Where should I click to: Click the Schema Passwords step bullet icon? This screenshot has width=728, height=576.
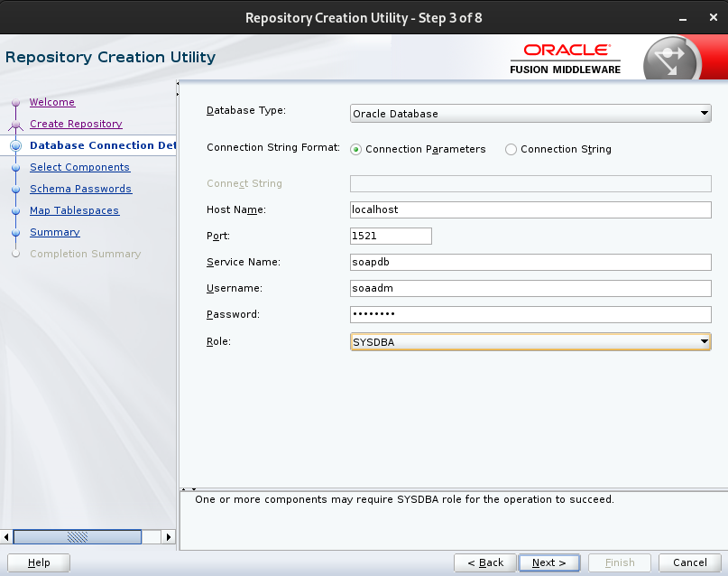pyautogui.click(x=15, y=189)
